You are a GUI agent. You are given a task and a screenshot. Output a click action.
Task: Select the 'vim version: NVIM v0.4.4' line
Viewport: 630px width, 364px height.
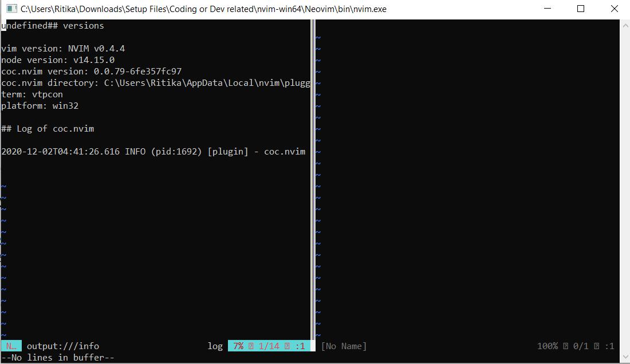[x=63, y=49]
